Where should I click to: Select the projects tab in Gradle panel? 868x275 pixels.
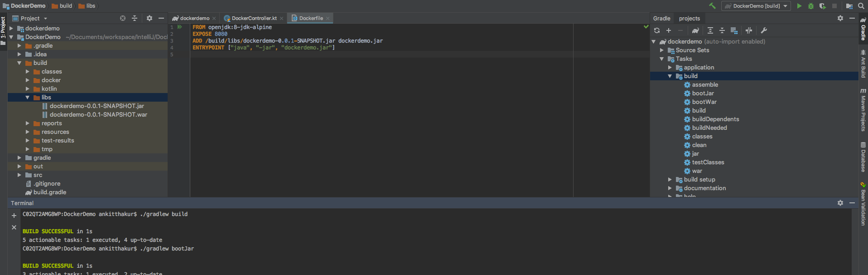tap(690, 18)
